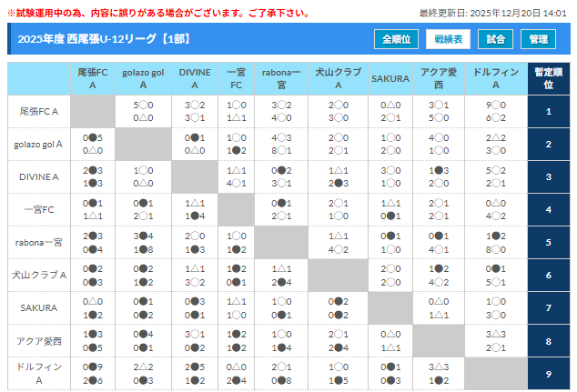The height and width of the screenshot is (392, 577).
Task: Click the 管理 admin button
Action: pyautogui.click(x=538, y=39)
